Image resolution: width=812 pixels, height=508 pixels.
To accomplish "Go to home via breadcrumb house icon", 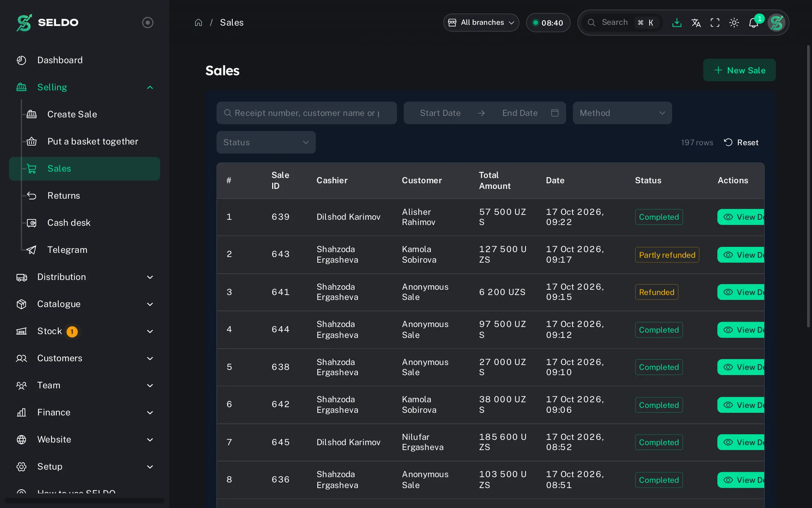I will point(198,23).
